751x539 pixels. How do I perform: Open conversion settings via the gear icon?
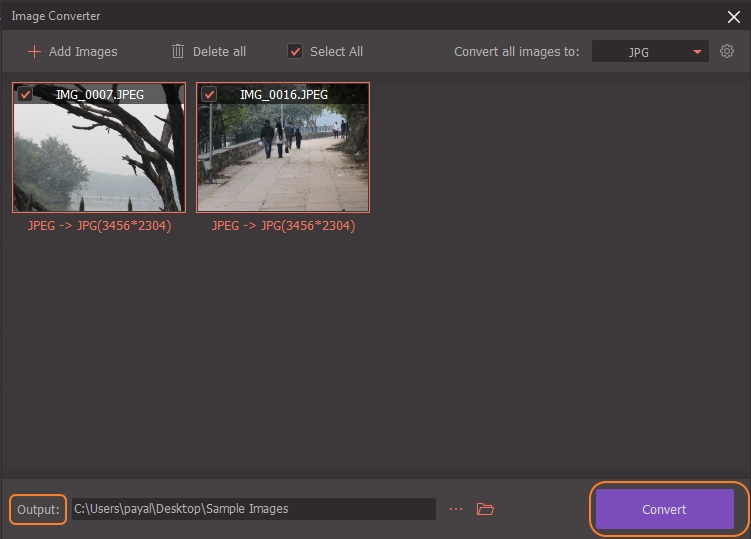tap(727, 51)
